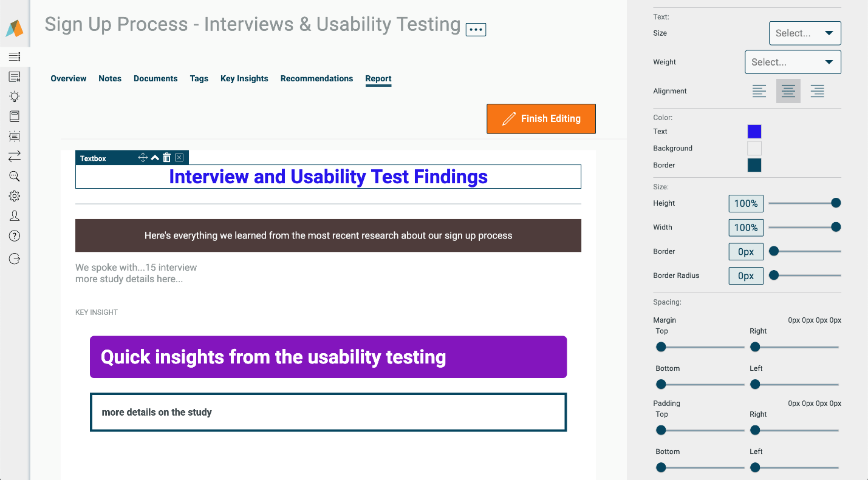Open the search magnifier icon in sidebar
This screenshot has width=868, height=480.
pyautogui.click(x=15, y=177)
